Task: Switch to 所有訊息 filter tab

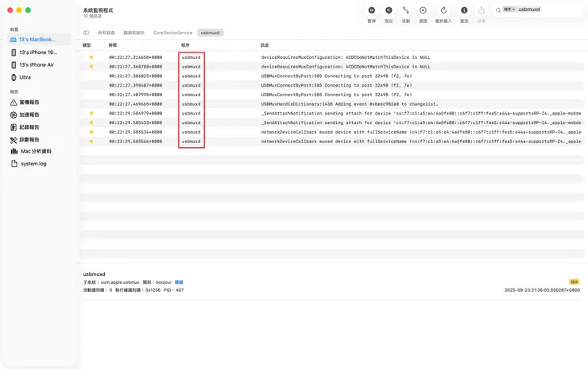Action: pyautogui.click(x=106, y=33)
